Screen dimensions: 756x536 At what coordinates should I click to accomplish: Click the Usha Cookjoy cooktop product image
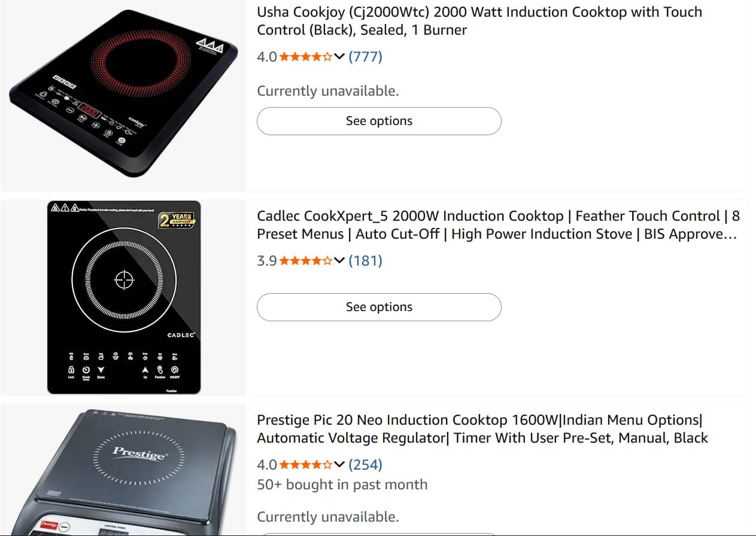point(124,94)
